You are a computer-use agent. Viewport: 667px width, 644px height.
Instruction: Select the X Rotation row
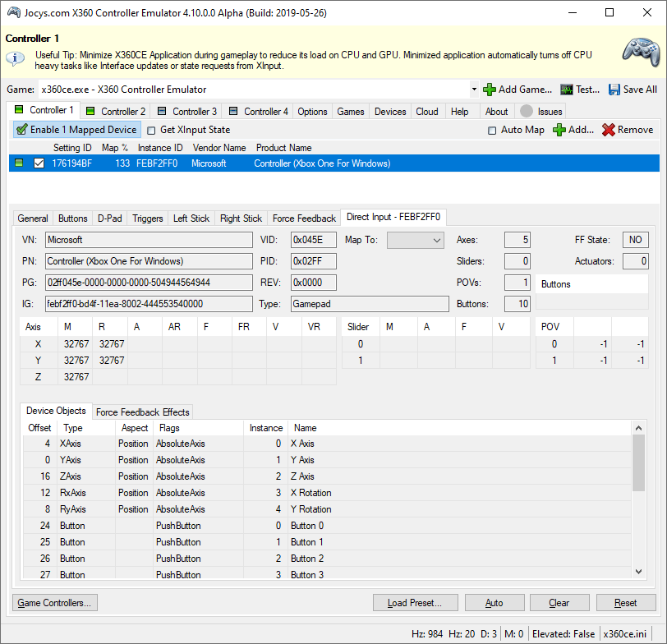327,493
